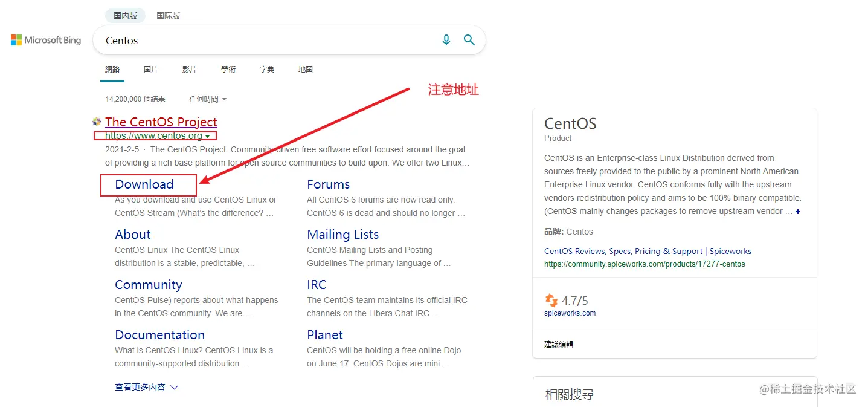Screen dimensions: 868x407
Task: Switch to the 國際版 version
Action: tap(168, 15)
